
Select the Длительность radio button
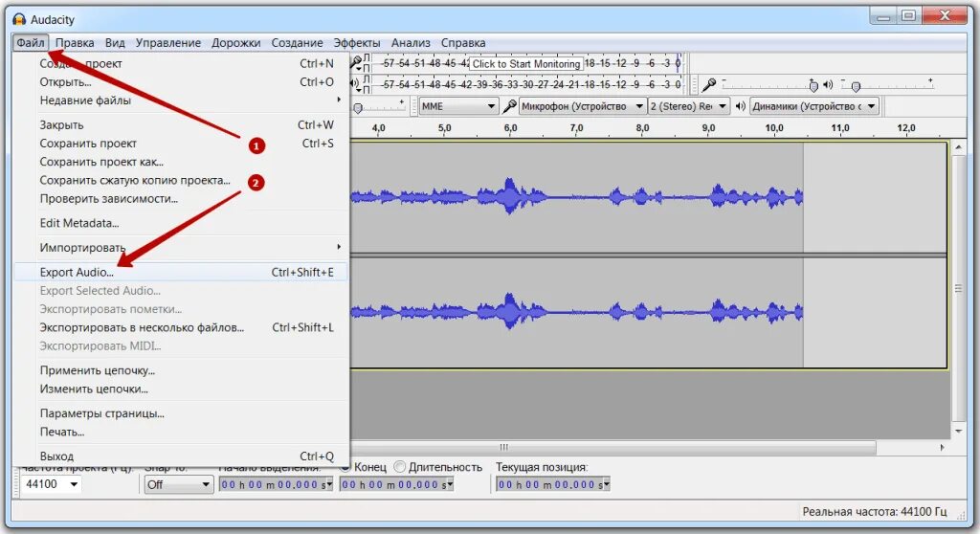coord(400,467)
